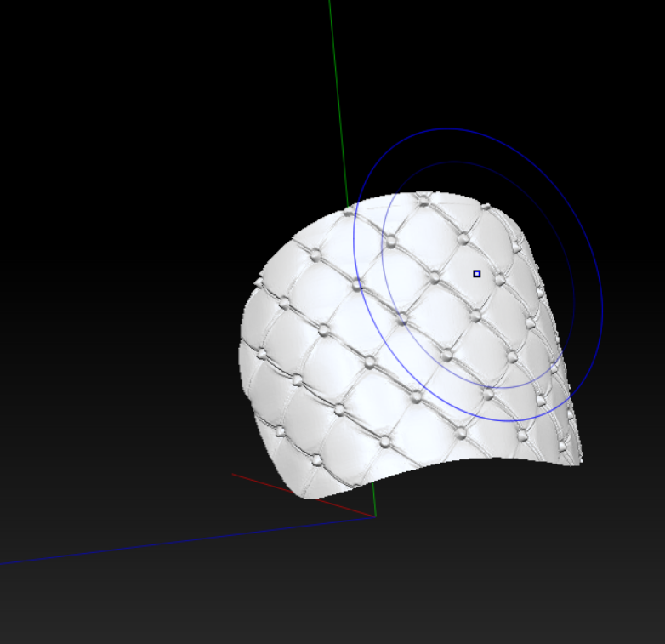Click the small blue square brush center marker
665x644 pixels.
tap(477, 274)
